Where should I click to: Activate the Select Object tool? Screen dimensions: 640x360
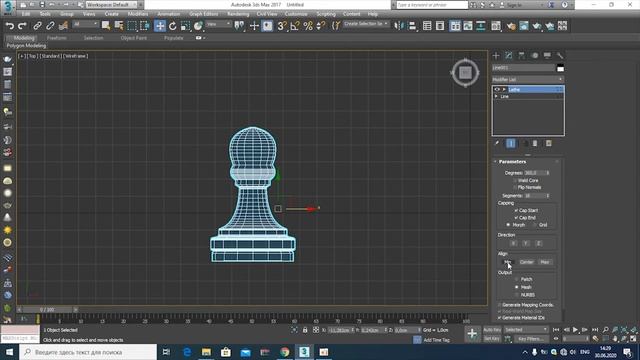coord(106,26)
